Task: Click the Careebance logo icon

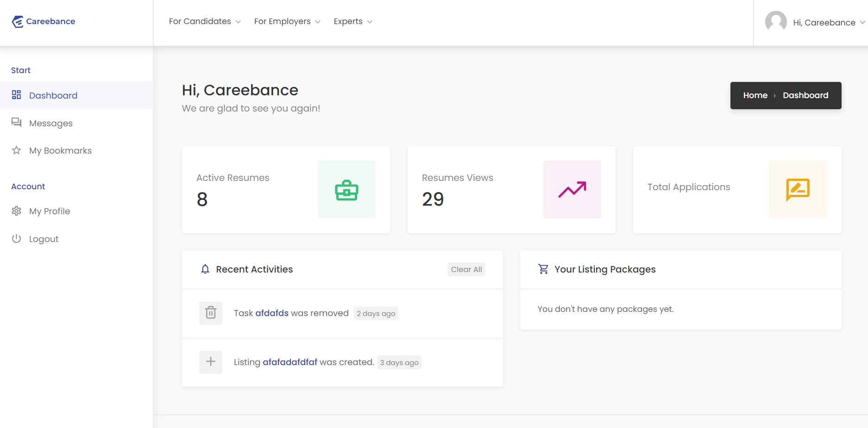Action: point(18,21)
